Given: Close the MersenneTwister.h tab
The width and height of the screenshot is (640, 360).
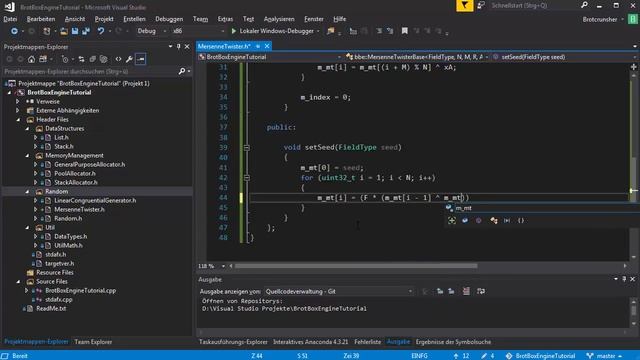Looking at the screenshot, I should 267,47.
